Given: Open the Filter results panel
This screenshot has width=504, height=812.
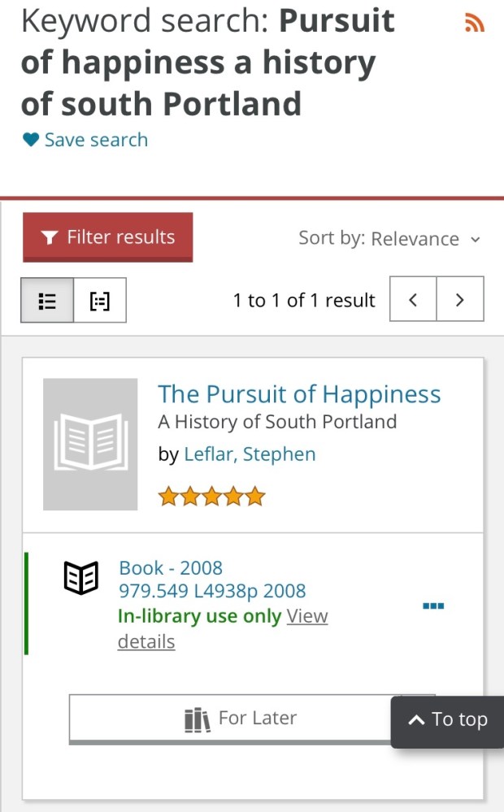Looking at the screenshot, I should 107,237.
